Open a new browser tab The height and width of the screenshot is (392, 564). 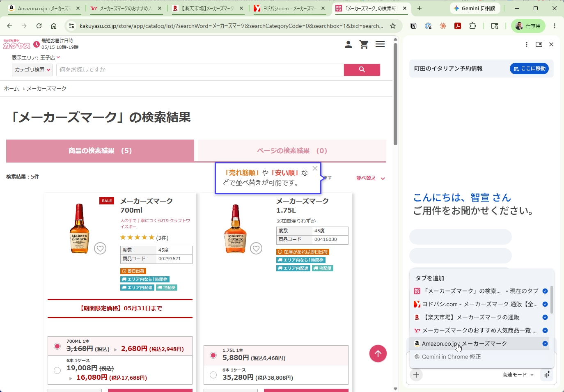pyautogui.click(x=420, y=8)
